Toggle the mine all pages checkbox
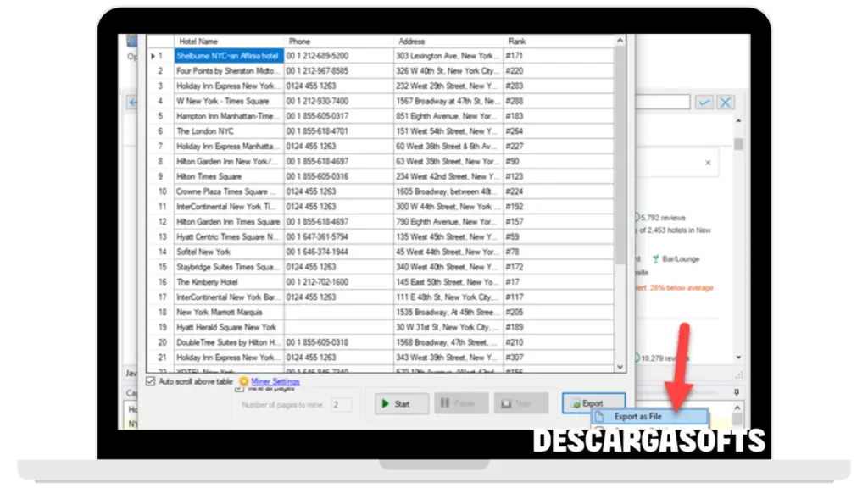 (x=239, y=391)
